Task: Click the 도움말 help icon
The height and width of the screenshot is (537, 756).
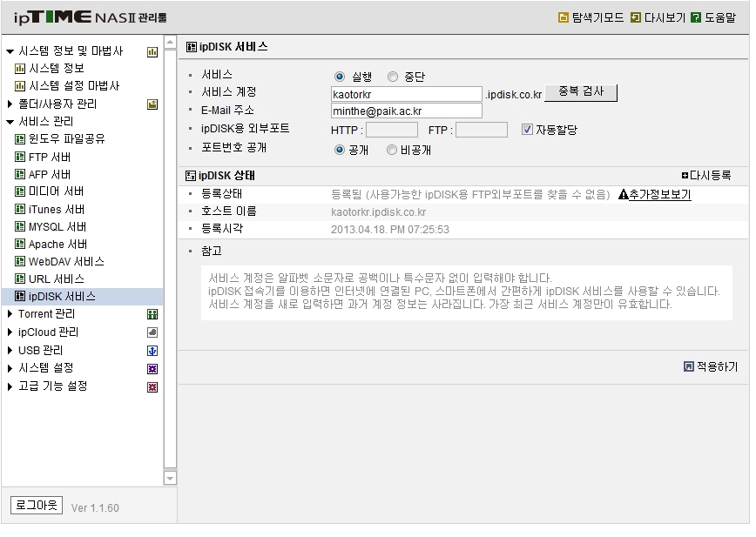Action: click(695, 17)
